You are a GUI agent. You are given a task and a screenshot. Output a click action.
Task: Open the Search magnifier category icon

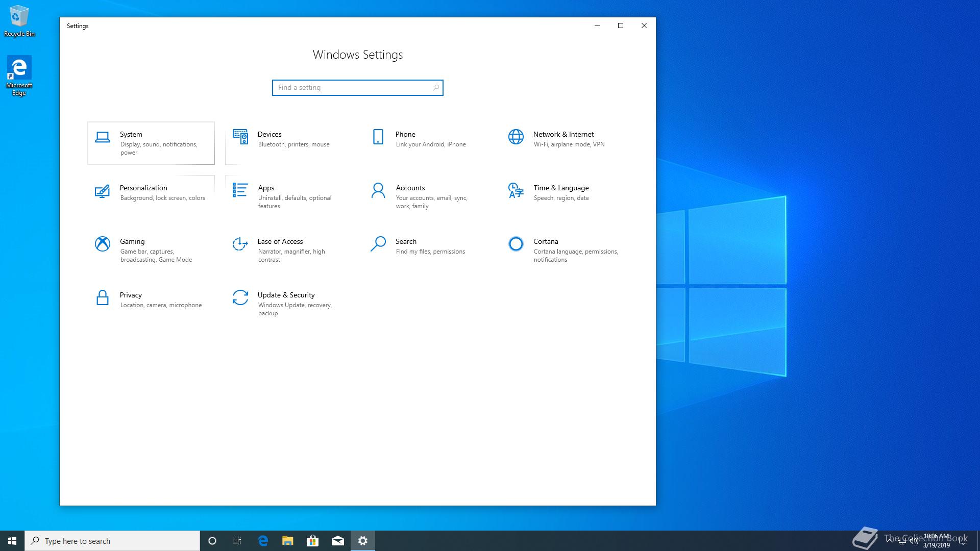(378, 244)
